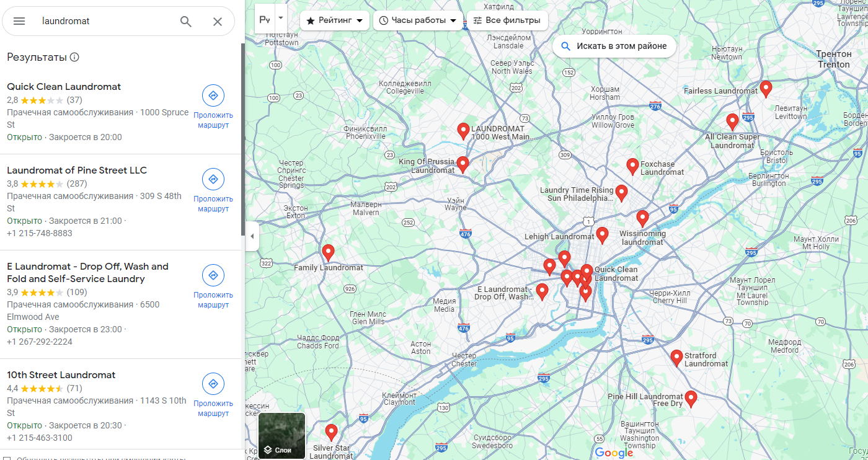868x460 pixels.
Task: Click the Черри-Хилл Cherry Hill map label
Action: 669,297
